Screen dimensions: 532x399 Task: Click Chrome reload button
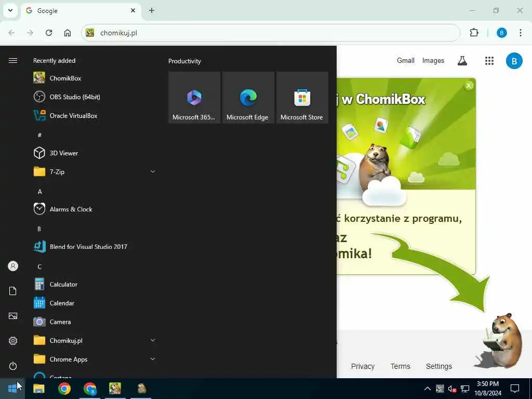tap(49, 33)
